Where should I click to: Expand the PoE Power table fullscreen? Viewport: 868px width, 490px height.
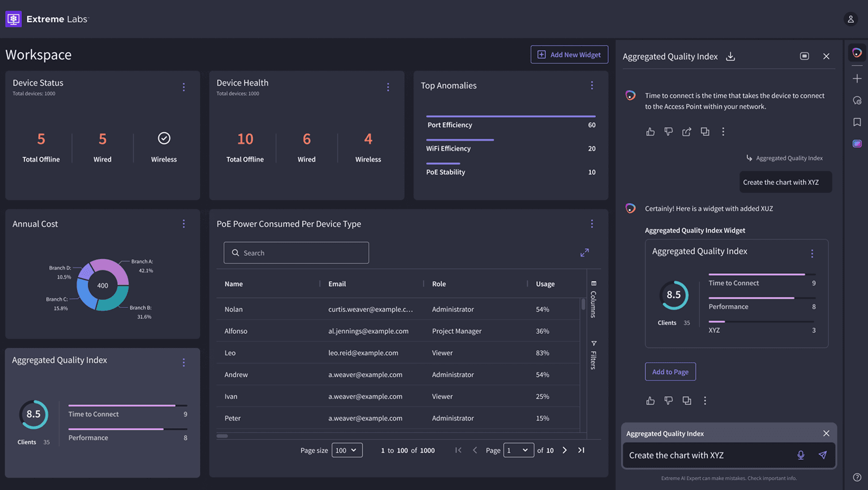coord(585,253)
